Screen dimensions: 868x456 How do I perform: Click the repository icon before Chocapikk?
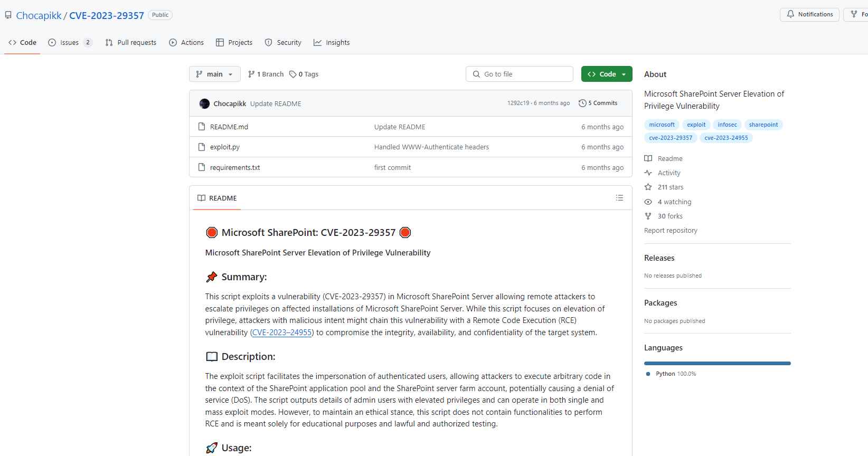(8, 15)
